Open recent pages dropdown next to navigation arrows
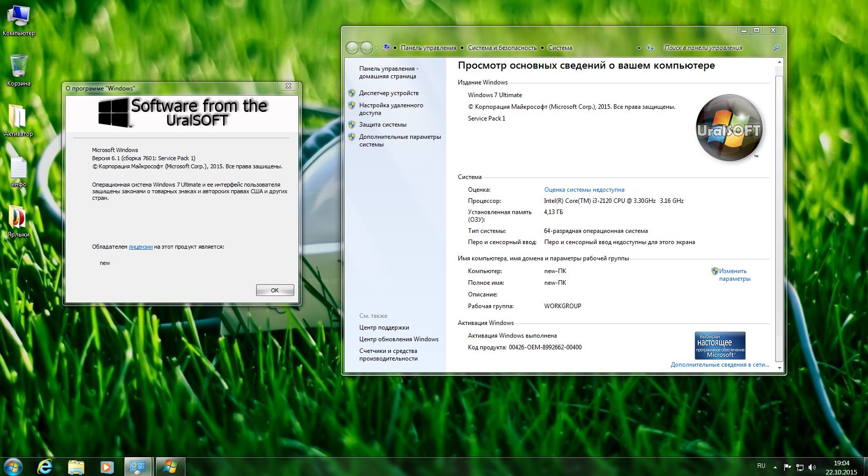The height and width of the screenshot is (476, 868). pos(377,48)
